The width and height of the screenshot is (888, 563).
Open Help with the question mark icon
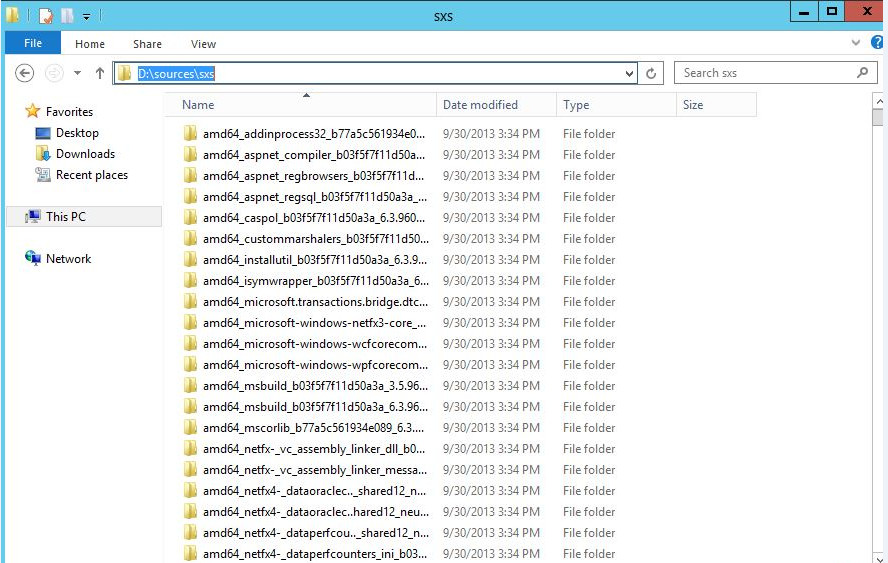click(877, 42)
